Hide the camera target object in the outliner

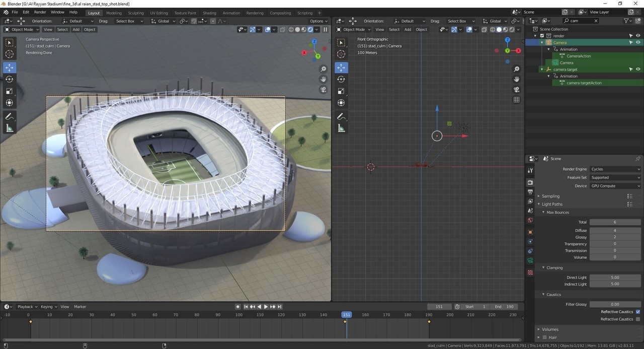[x=638, y=69]
